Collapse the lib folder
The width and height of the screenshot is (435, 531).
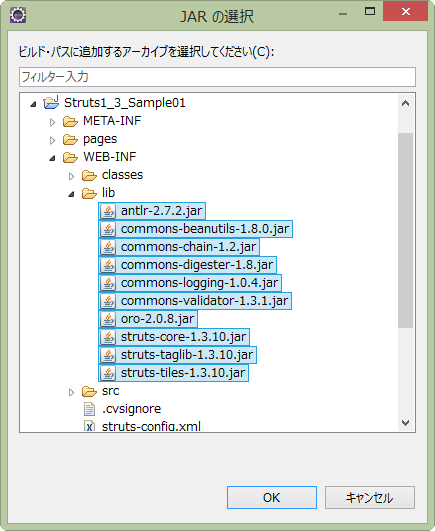71,194
